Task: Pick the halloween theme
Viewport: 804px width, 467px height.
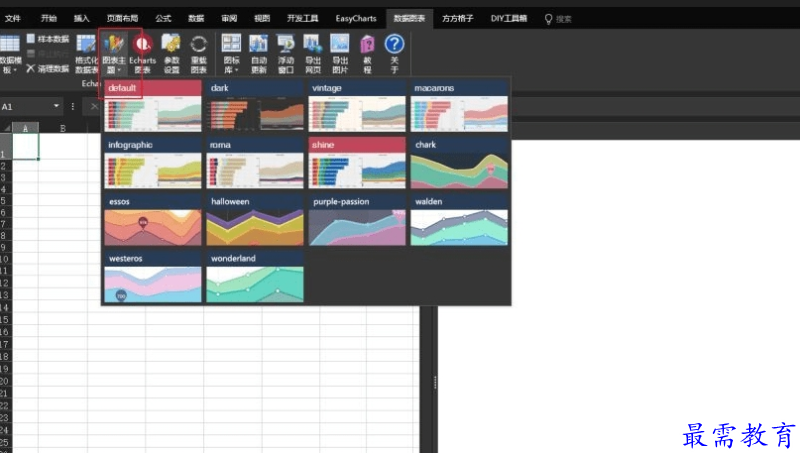Action: pos(255,220)
